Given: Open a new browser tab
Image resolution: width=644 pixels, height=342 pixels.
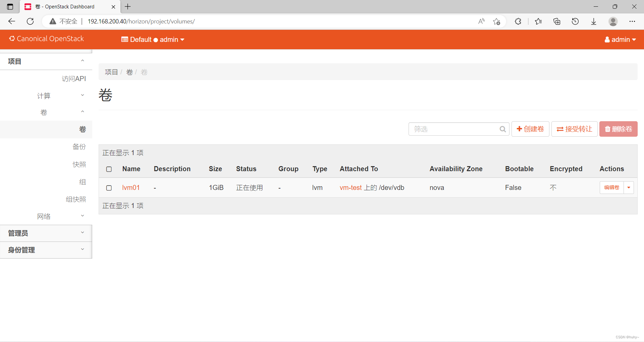Looking at the screenshot, I should point(128,6).
